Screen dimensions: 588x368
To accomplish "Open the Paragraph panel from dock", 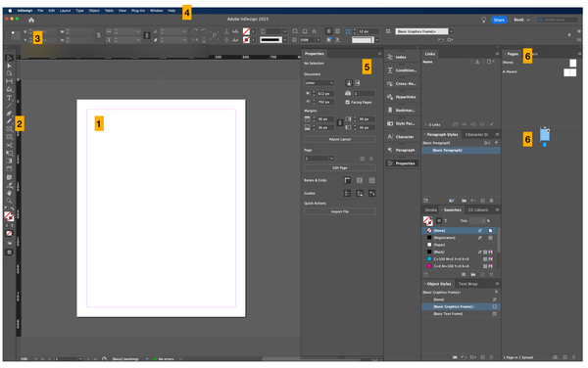I will pos(402,150).
